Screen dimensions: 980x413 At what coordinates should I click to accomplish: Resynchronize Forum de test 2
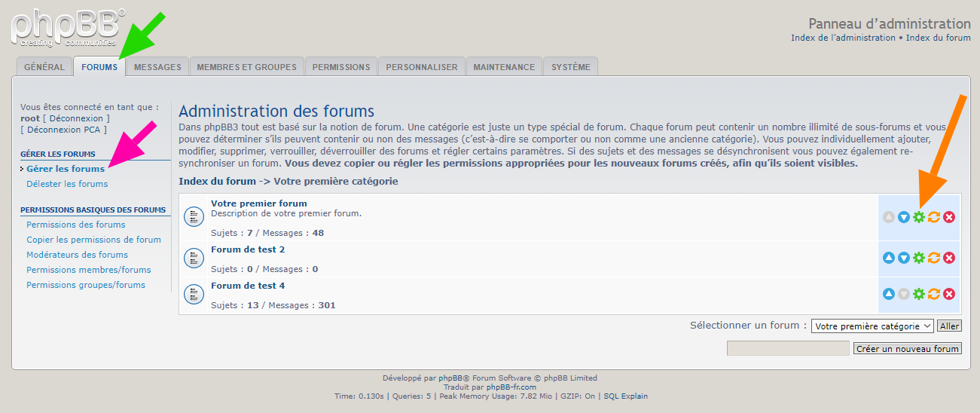click(934, 258)
